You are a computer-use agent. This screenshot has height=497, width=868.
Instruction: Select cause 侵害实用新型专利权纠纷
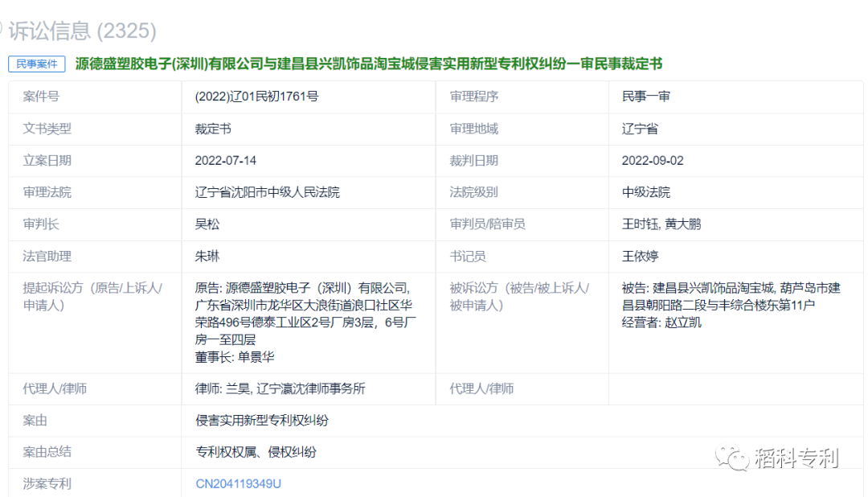point(262,421)
